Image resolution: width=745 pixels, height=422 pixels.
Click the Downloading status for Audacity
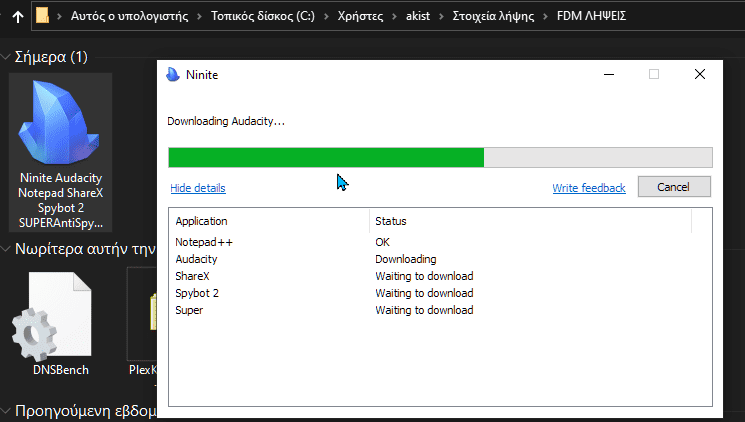click(x=406, y=259)
